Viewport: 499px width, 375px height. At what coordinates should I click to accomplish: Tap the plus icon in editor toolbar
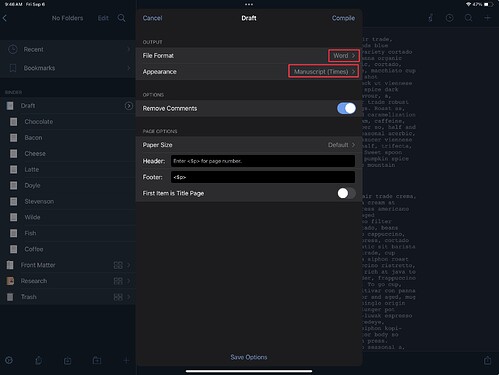pos(487,18)
